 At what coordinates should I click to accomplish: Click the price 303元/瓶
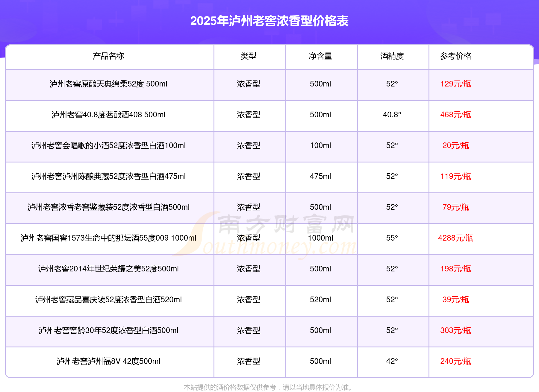[456, 330]
